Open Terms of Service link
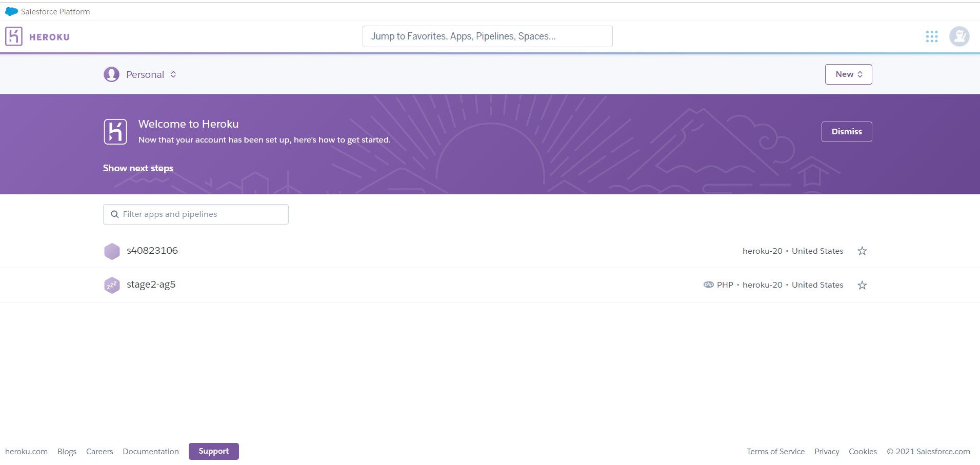Screen dimensions: 980x465 click(x=775, y=452)
